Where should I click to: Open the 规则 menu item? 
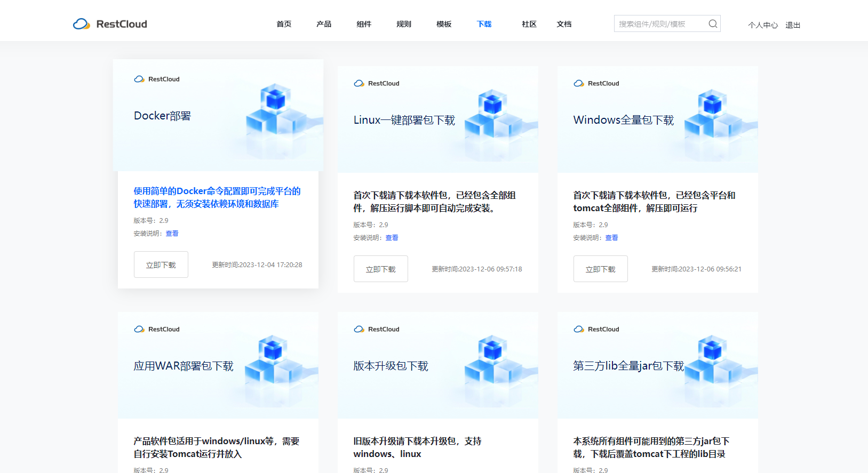(404, 24)
